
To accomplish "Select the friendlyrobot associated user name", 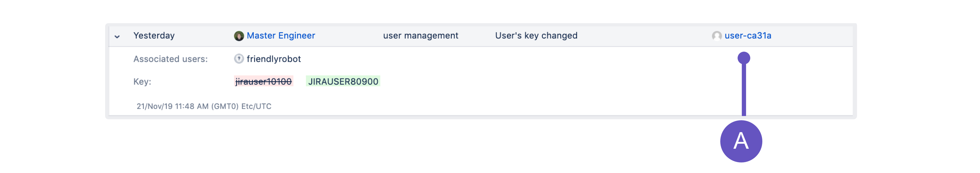I will tap(274, 59).
